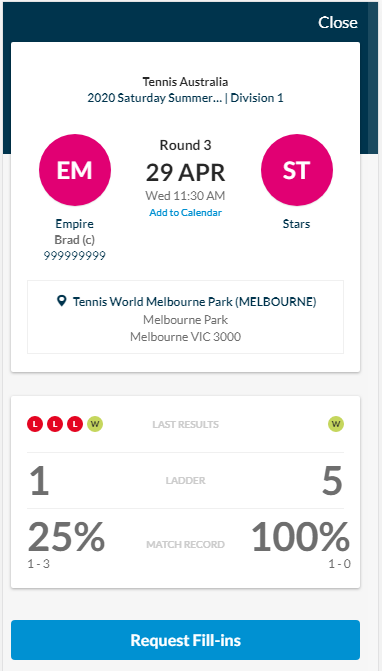Click Empire's green W result badge
This screenshot has width=382, height=671.
(x=95, y=424)
